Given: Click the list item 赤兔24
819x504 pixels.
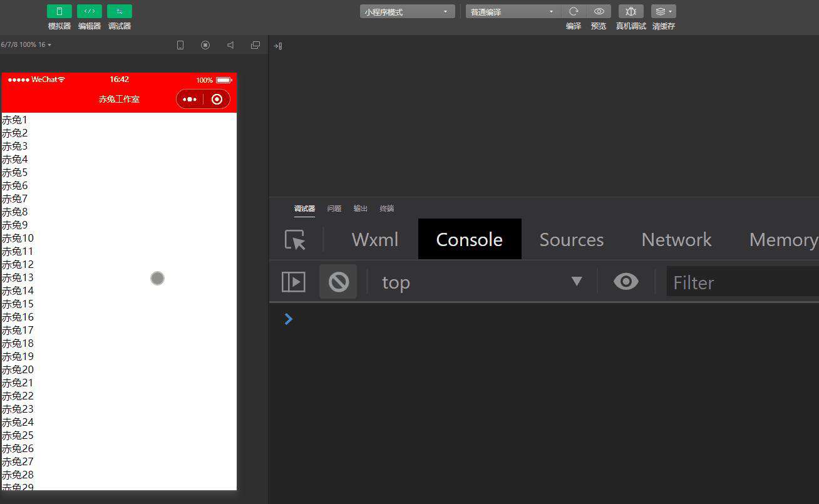Looking at the screenshot, I should (x=18, y=422).
